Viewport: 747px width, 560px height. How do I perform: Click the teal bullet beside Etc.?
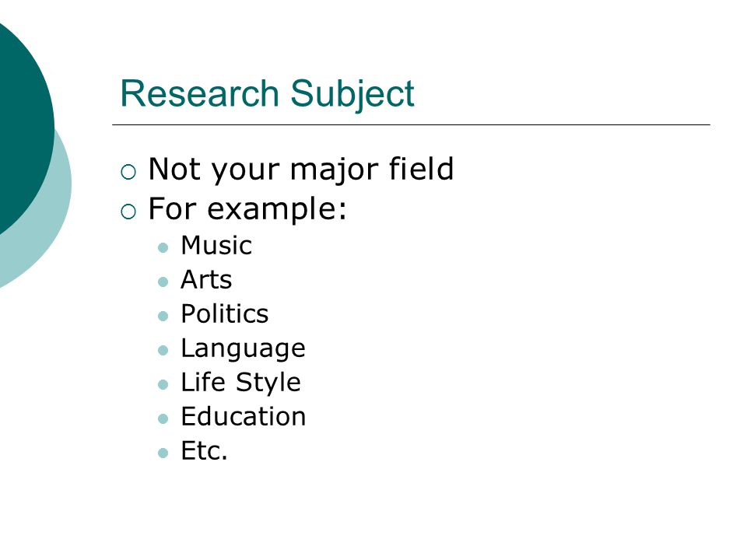point(163,453)
